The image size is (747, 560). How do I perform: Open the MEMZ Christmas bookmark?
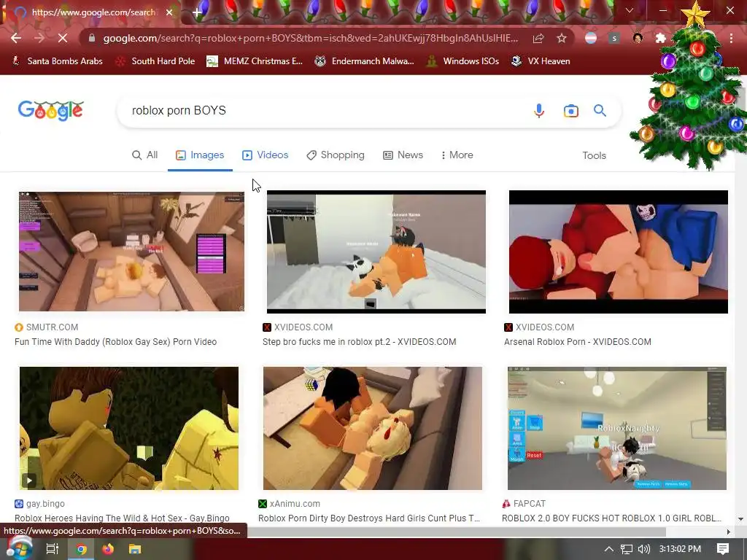(x=255, y=61)
